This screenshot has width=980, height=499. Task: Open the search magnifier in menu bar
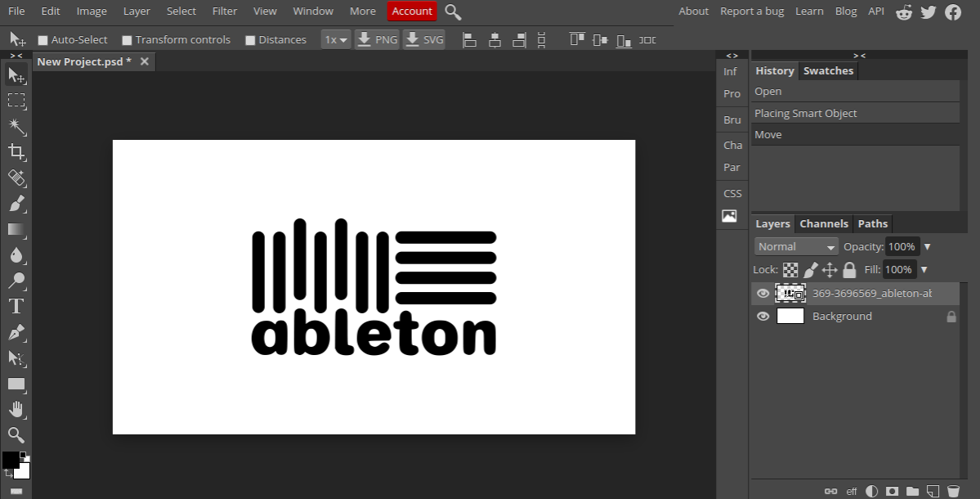point(453,12)
